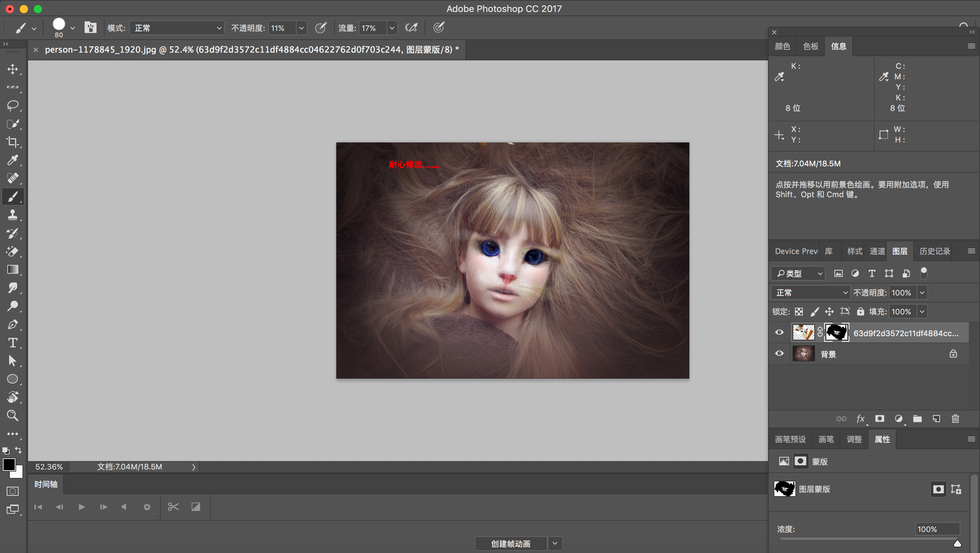Select the Move tool

pos(13,69)
